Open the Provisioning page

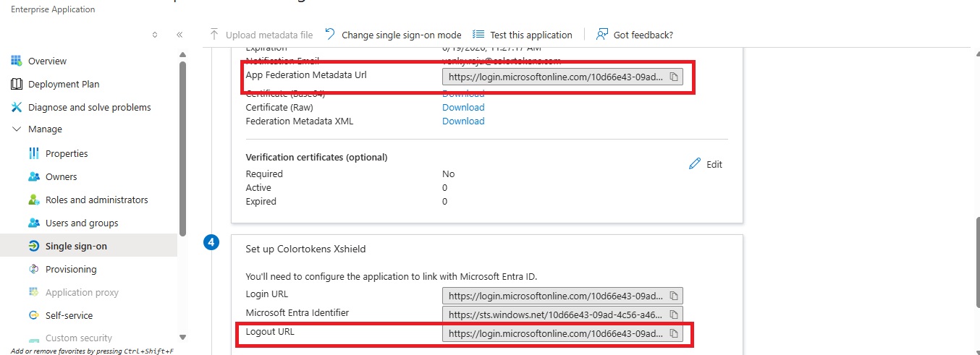tap(70, 269)
